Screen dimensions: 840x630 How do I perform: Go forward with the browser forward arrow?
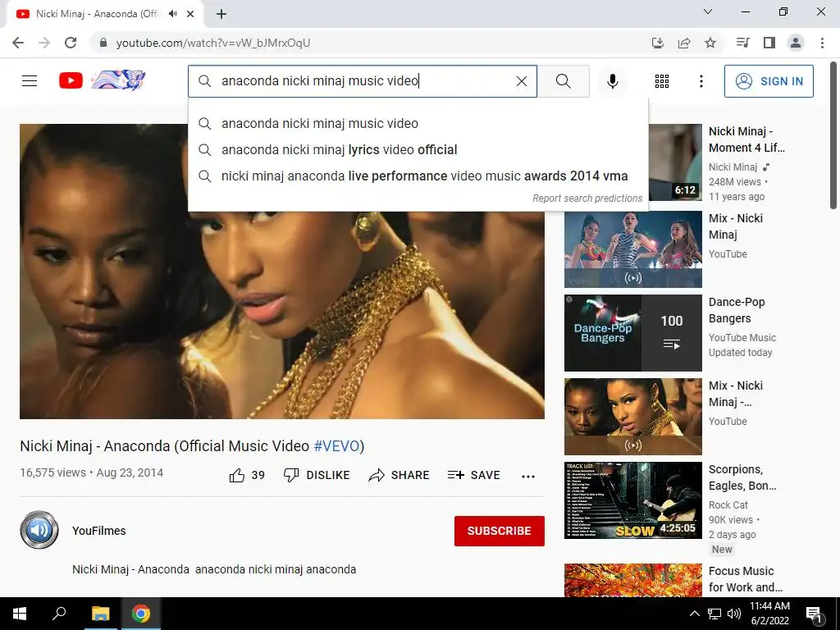tap(44, 43)
